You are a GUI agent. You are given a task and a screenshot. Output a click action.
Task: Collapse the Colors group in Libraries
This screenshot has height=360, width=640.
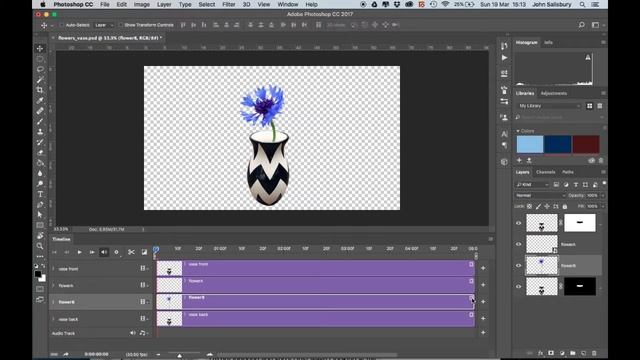pos(518,131)
